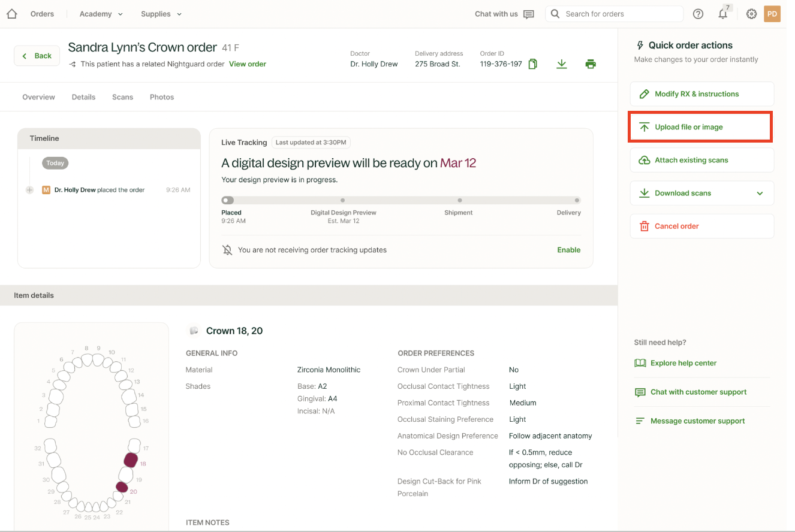Switch to the Photos tab

(x=162, y=97)
